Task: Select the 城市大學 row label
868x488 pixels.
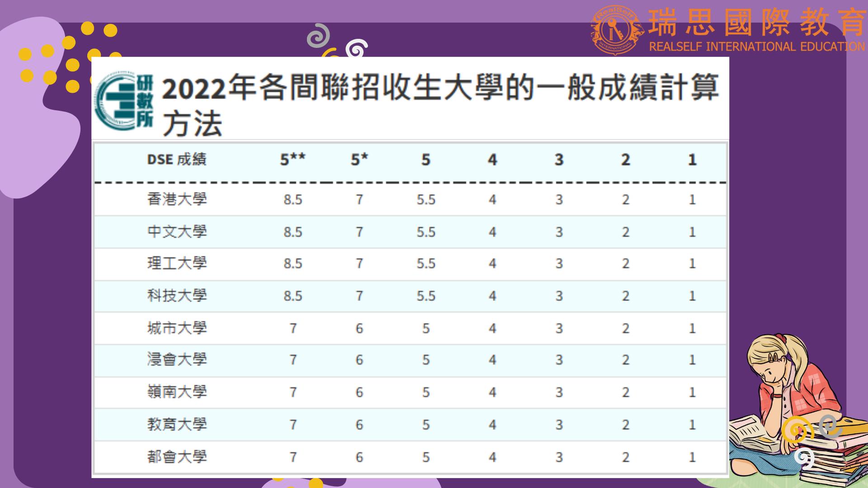Action: pos(177,328)
